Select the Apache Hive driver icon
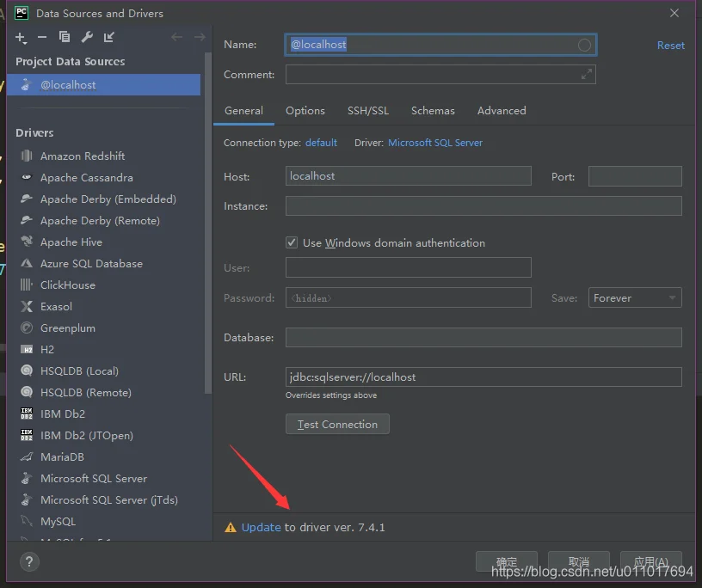Viewport: 702px width, 588px height. coord(27,242)
